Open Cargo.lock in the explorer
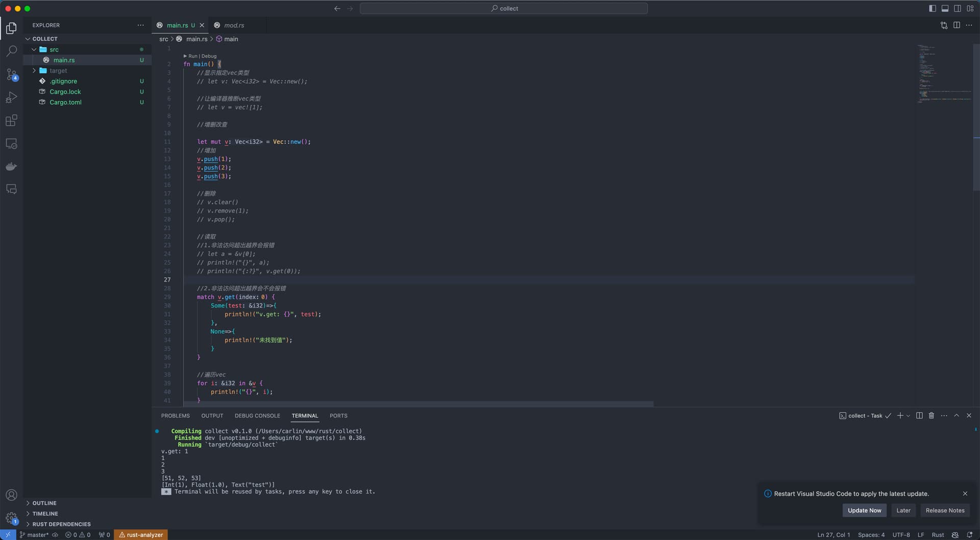Viewport: 980px width, 540px height. [x=65, y=92]
